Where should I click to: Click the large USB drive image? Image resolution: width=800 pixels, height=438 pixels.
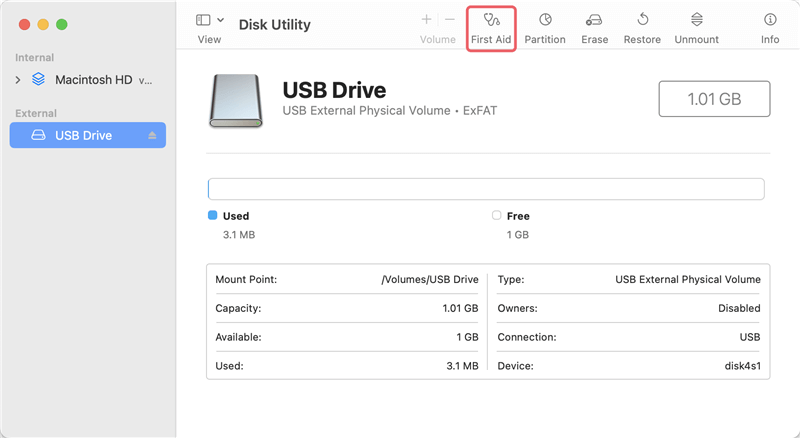(x=236, y=100)
